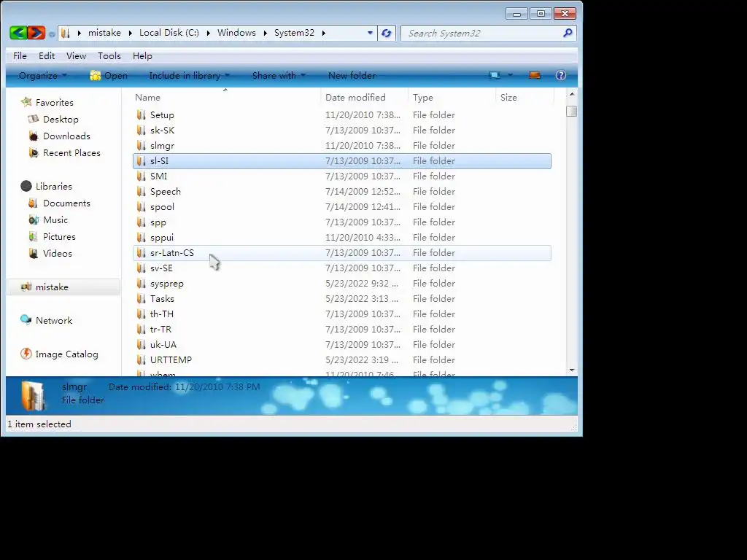Open Include in library dropdown
747x560 pixels.
point(189,75)
